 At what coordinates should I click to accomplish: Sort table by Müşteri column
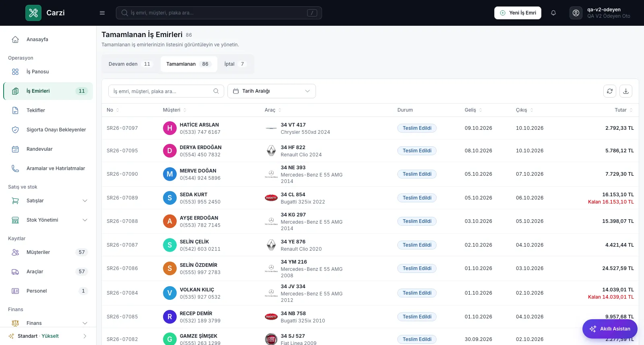click(175, 110)
